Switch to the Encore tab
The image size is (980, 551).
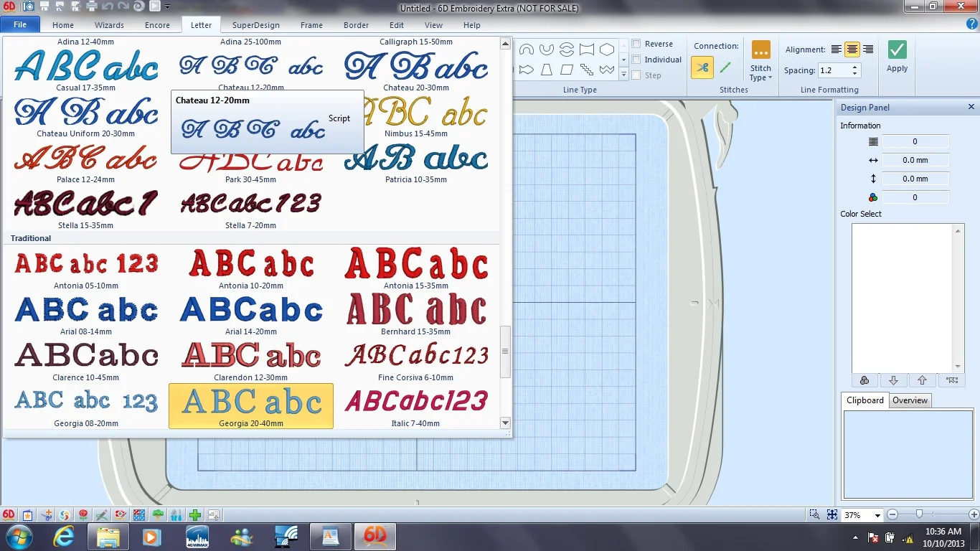(x=157, y=25)
